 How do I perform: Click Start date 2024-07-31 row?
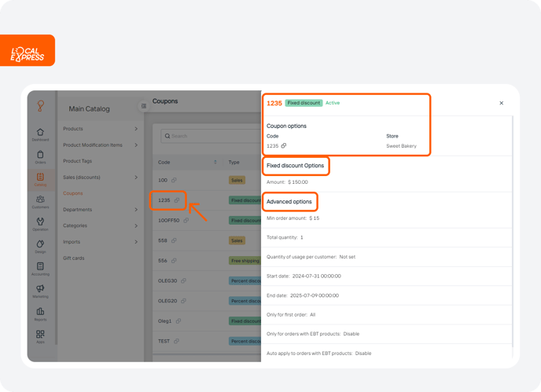[x=386, y=277]
